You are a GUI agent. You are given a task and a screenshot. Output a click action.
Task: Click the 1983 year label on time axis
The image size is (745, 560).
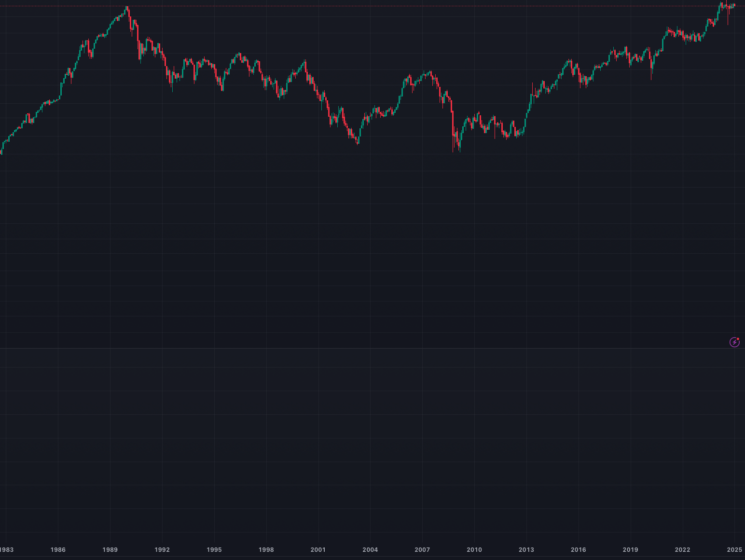(x=7, y=549)
